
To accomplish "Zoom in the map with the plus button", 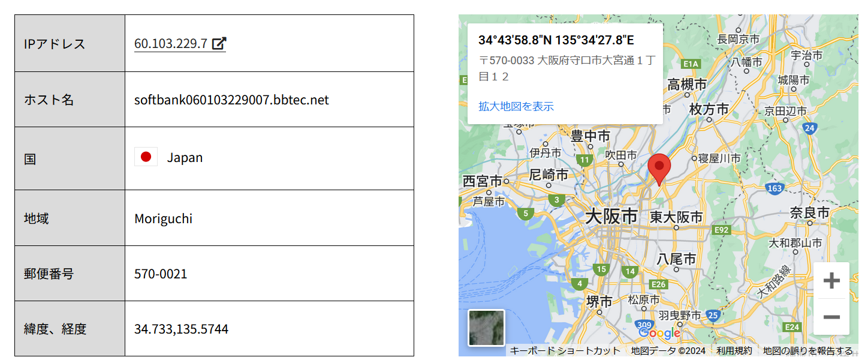I will (831, 281).
